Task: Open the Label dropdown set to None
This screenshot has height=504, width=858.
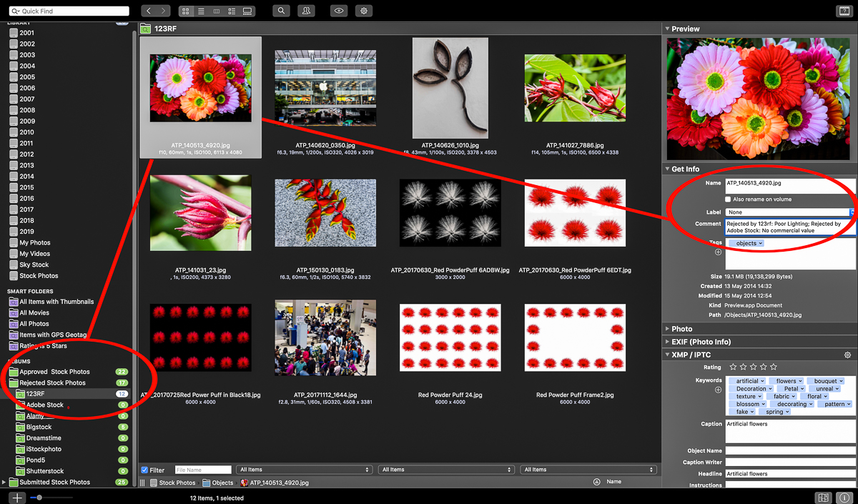Action: pos(790,212)
